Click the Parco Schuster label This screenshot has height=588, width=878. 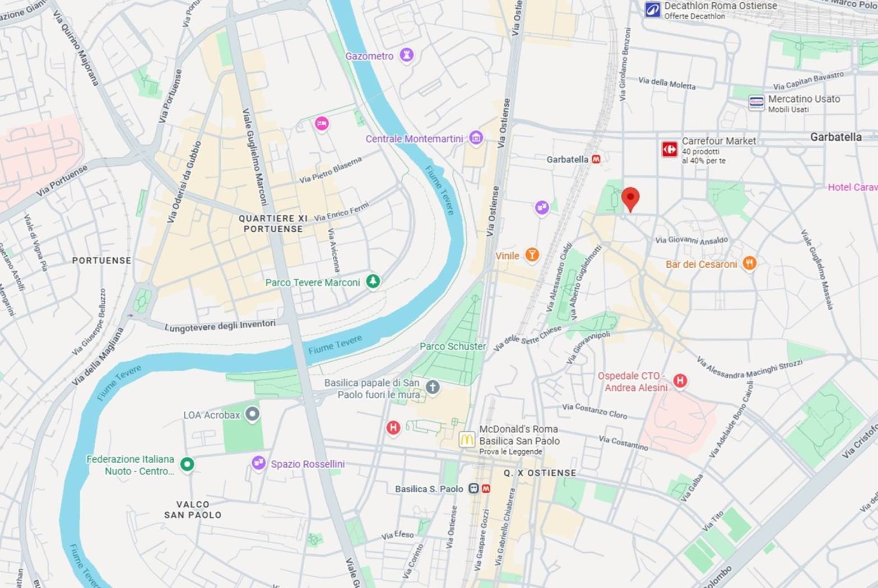click(453, 346)
